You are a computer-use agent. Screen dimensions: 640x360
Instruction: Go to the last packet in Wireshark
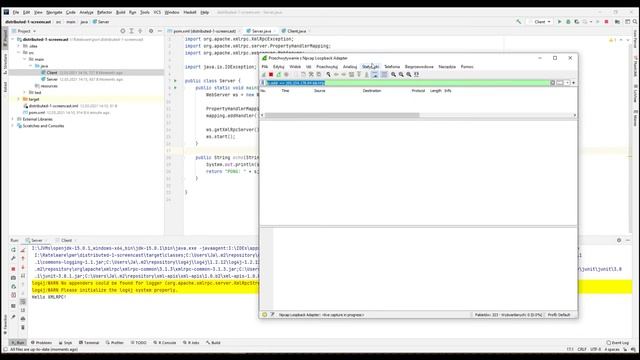pos(367,75)
